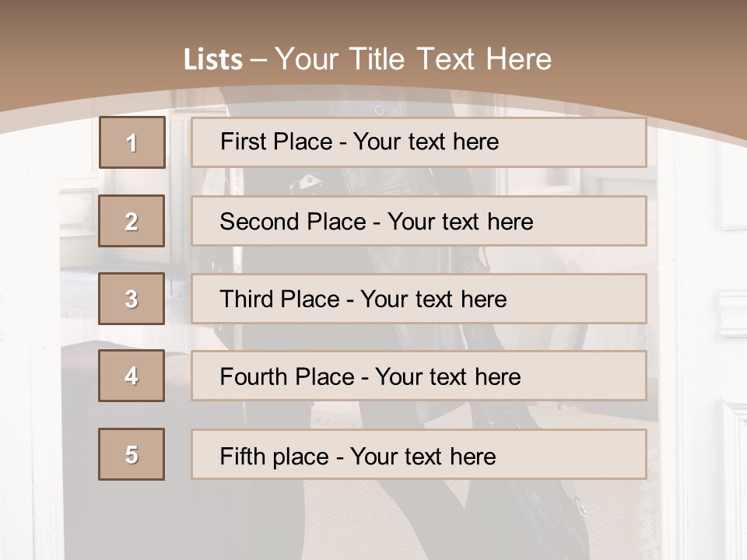Viewport: 747px width, 560px height.
Task: Select the number 2 box
Action: click(x=132, y=222)
